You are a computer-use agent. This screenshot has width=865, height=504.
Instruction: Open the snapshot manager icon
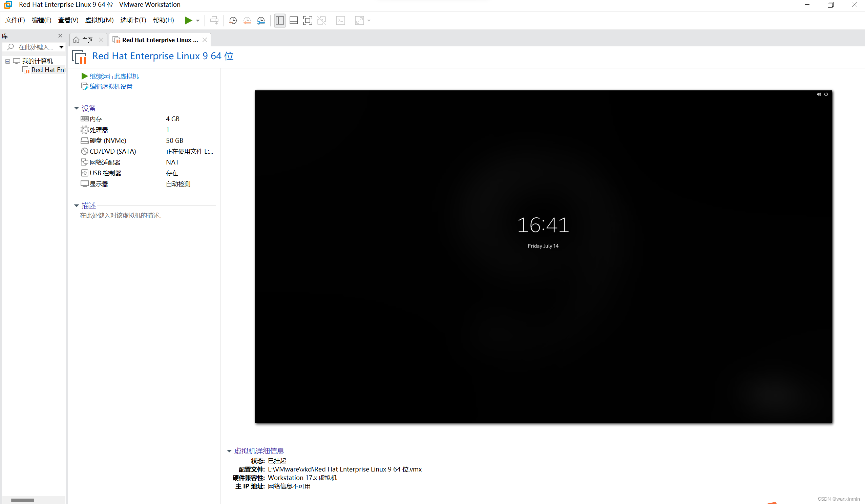[x=261, y=21]
